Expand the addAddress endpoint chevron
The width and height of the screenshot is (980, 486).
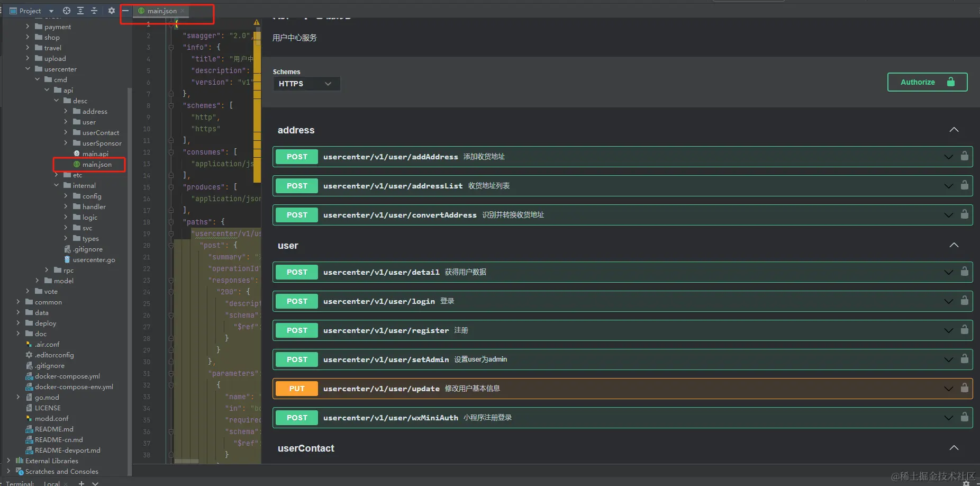point(949,157)
